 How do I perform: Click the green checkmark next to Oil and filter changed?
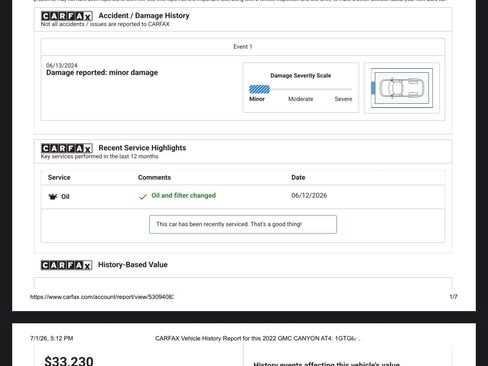(x=143, y=197)
